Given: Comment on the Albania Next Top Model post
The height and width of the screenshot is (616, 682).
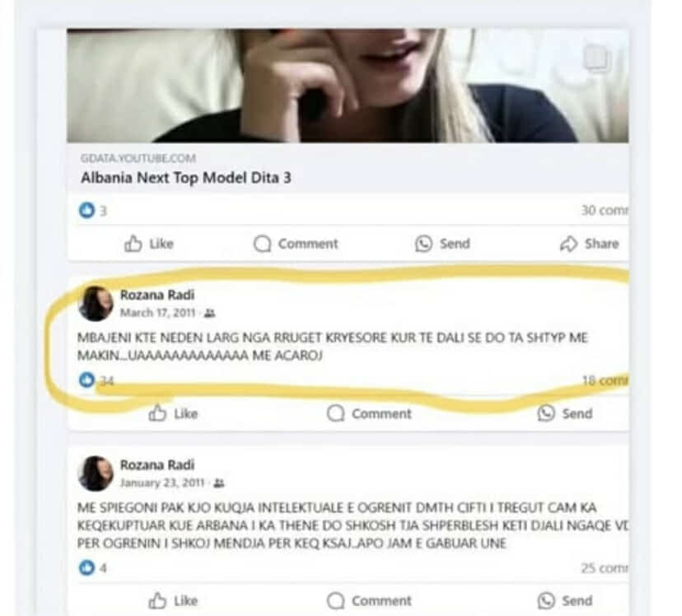Looking at the screenshot, I should coord(296,244).
